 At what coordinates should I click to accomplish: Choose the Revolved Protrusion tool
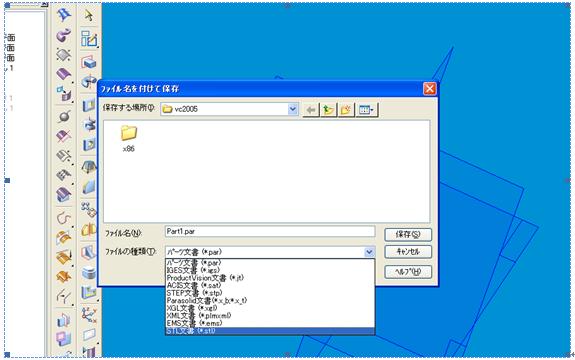click(x=89, y=81)
